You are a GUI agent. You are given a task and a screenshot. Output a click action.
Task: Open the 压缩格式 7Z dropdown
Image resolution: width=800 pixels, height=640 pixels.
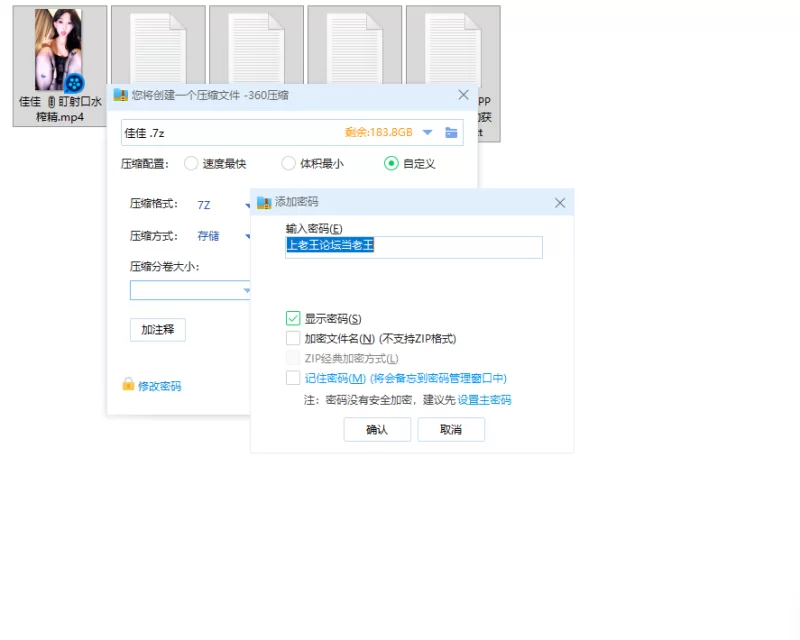[223, 205]
